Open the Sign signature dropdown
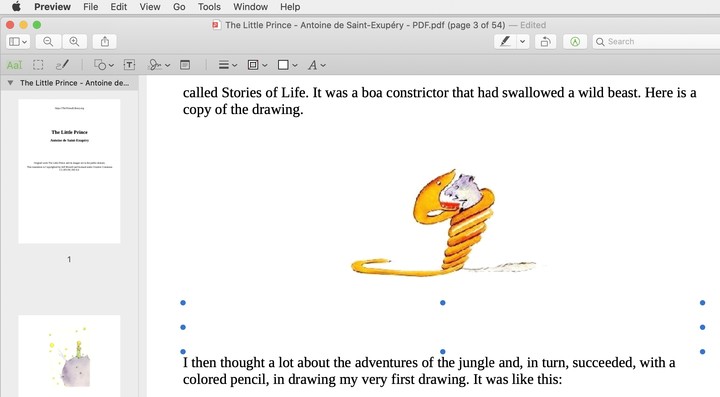This screenshot has height=397, width=720. coord(159,65)
